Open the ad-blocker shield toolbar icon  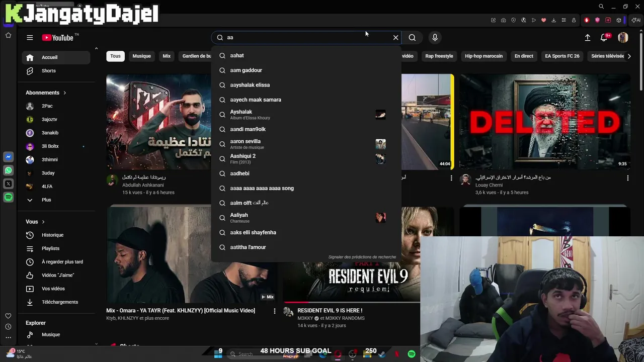(x=513, y=20)
